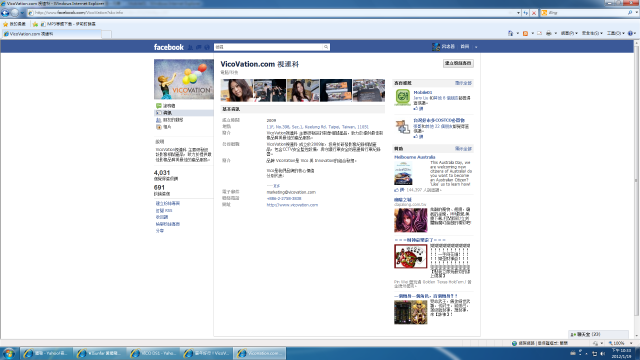Click the Texas HoldEm poker ad image
This screenshot has width=640, height=360.
tap(411, 256)
